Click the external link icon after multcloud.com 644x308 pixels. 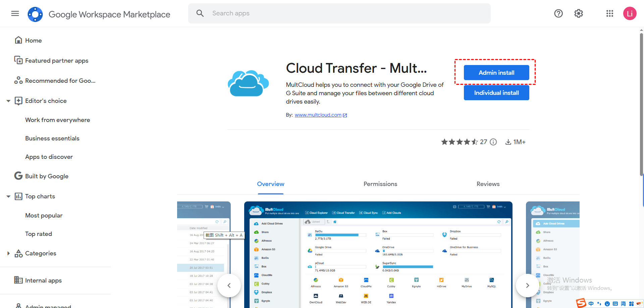click(x=345, y=115)
